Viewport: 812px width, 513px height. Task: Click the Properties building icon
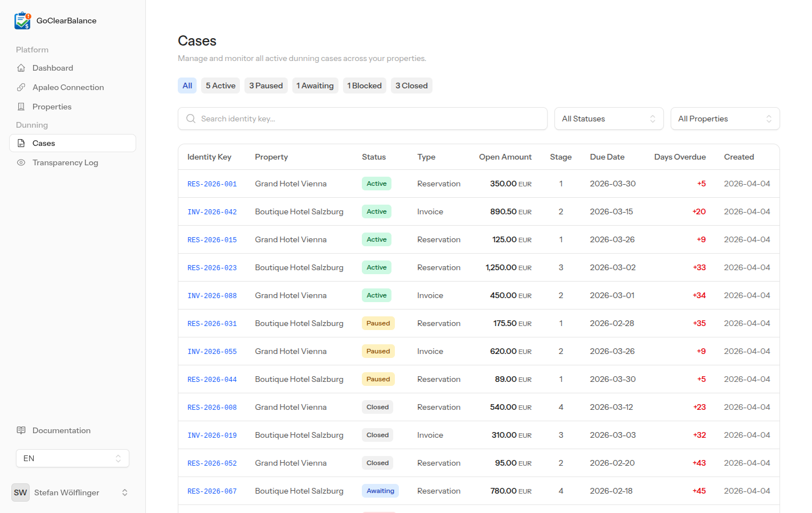point(21,107)
